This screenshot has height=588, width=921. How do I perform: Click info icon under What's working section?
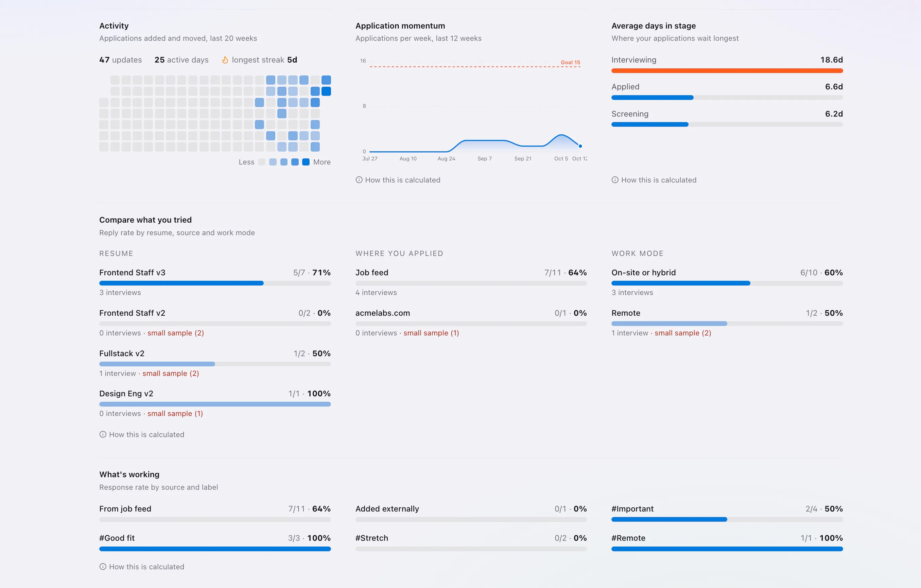(x=103, y=567)
